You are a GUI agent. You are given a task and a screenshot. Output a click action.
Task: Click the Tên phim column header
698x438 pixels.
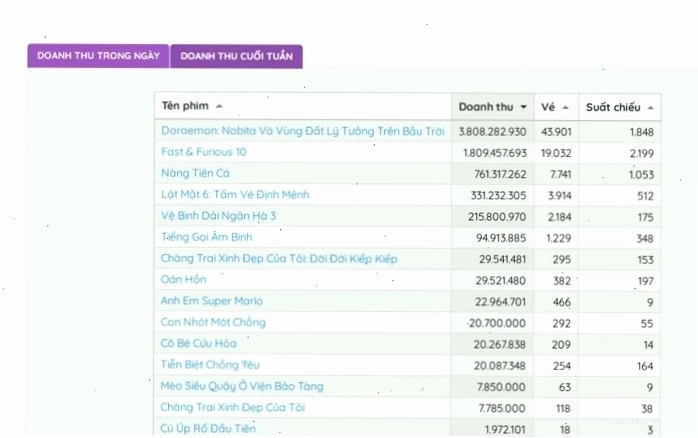pyautogui.click(x=303, y=106)
